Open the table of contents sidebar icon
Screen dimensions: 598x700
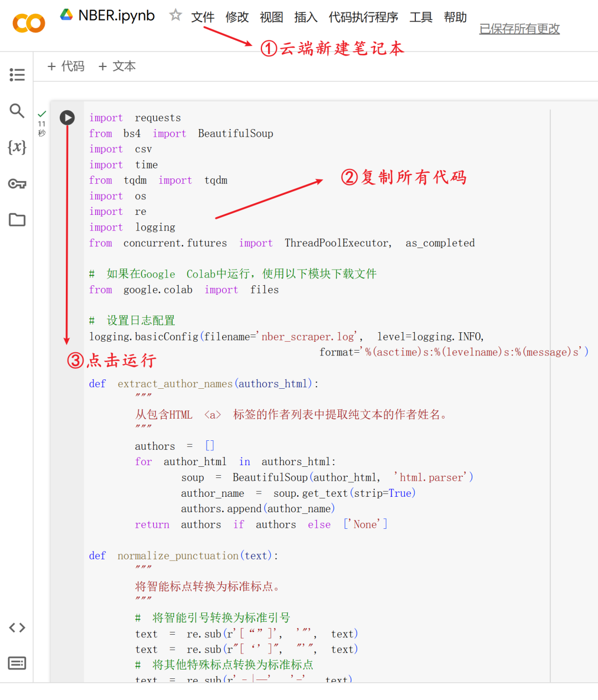17,75
